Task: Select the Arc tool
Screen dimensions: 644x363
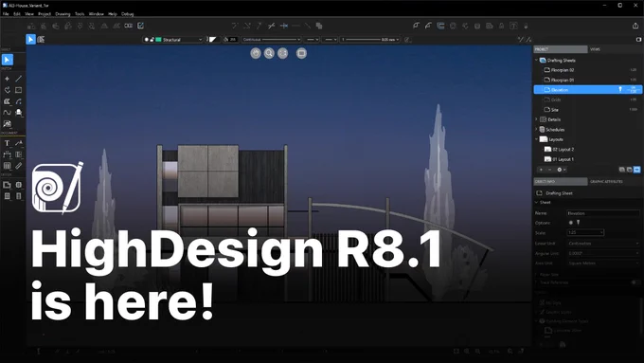Action: [x=19, y=101]
